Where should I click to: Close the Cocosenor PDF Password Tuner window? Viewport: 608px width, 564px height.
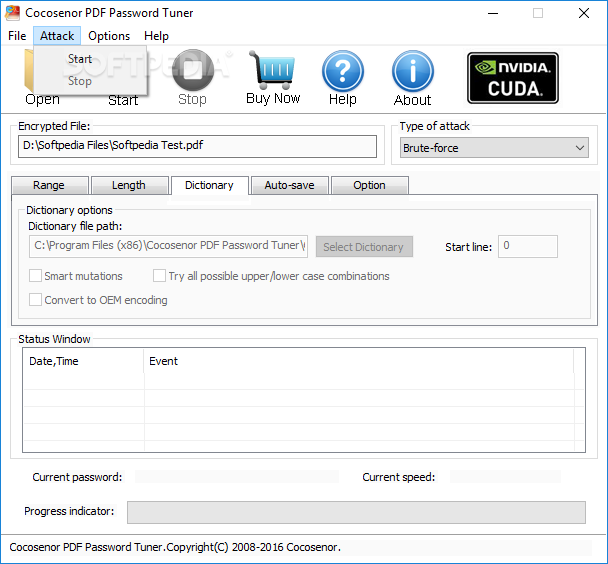tap(584, 13)
